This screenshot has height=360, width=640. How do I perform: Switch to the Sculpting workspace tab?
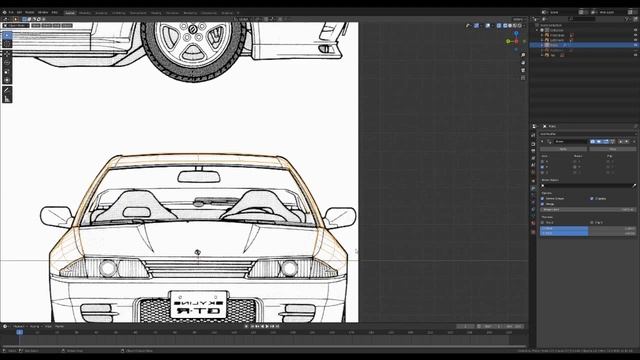tap(101, 13)
